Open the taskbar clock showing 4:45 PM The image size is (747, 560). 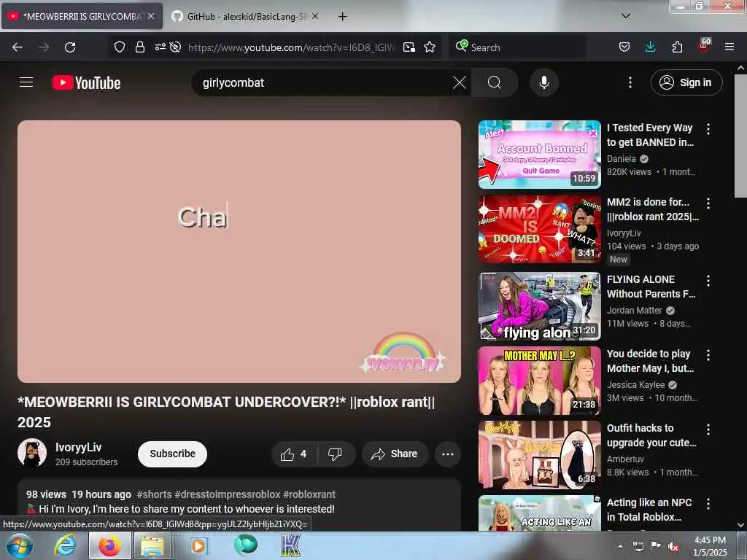[710, 546]
